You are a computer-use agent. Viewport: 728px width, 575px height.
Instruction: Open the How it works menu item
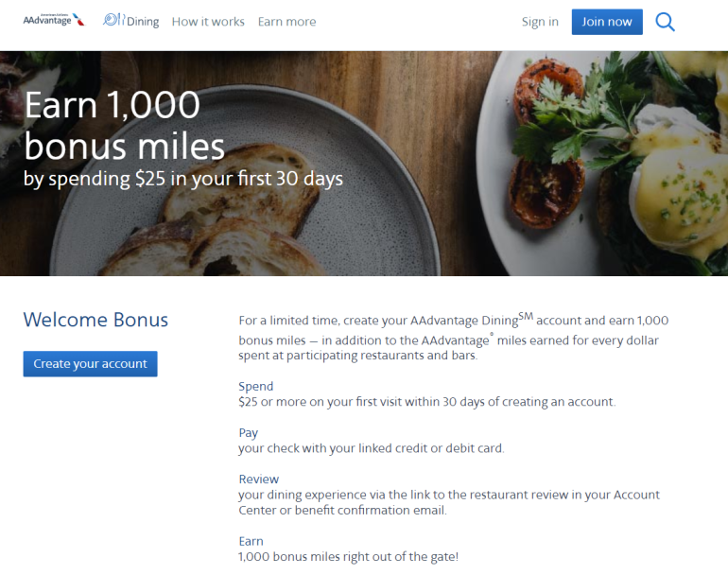208,22
